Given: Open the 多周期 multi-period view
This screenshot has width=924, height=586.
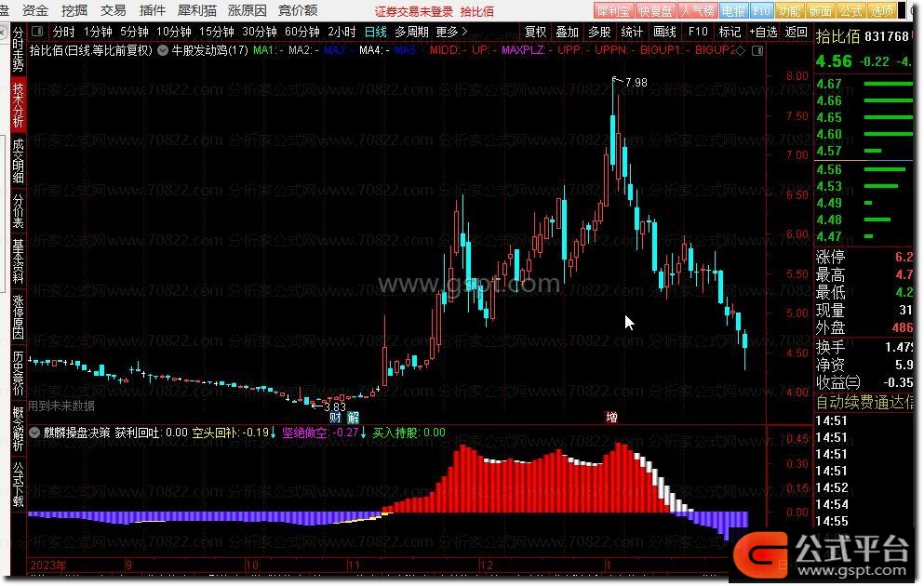Looking at the screenshot, I should [x=411, y=32].
